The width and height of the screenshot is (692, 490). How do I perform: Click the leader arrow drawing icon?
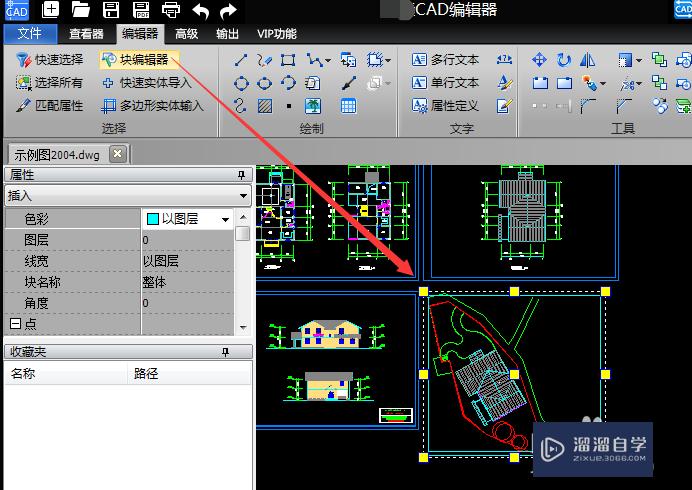click(349, 83)
